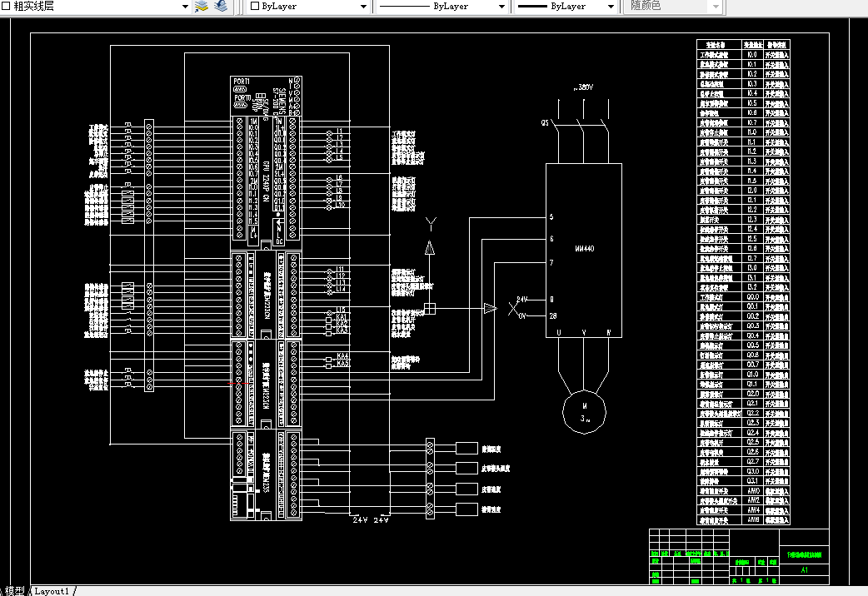The width and height of the screenshot is (868, 596).
Task: Click the Layer Previous icon
Action: coord(220,7)
